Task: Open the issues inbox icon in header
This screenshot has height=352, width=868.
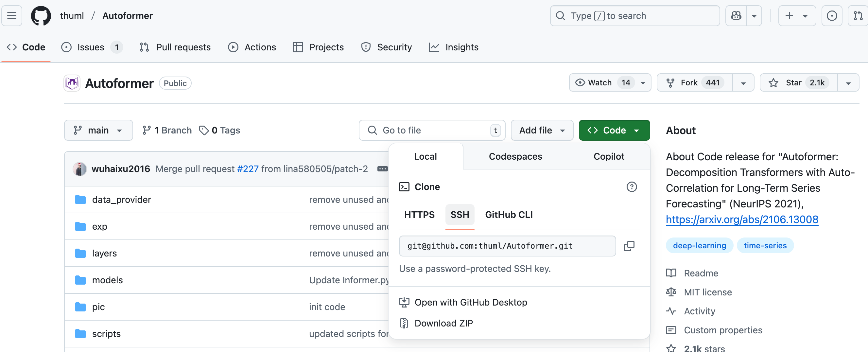Action: click(x=832, y=15)
